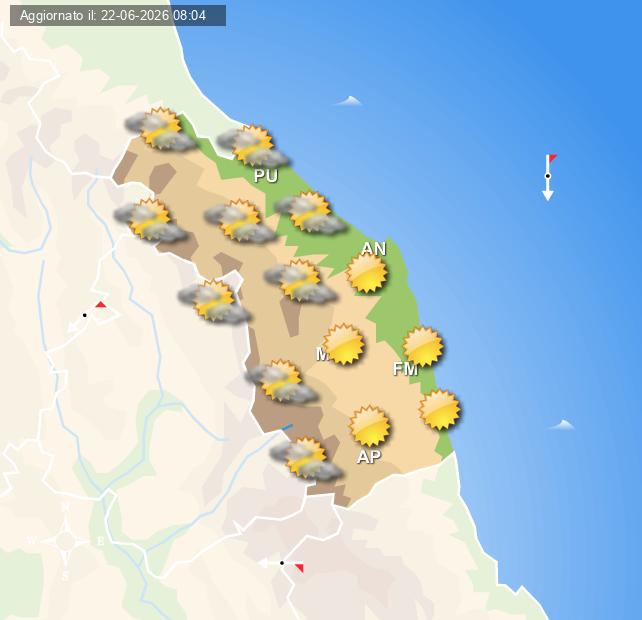Select the sunny icon overlapping the MC label

click(x=344, y=344)
